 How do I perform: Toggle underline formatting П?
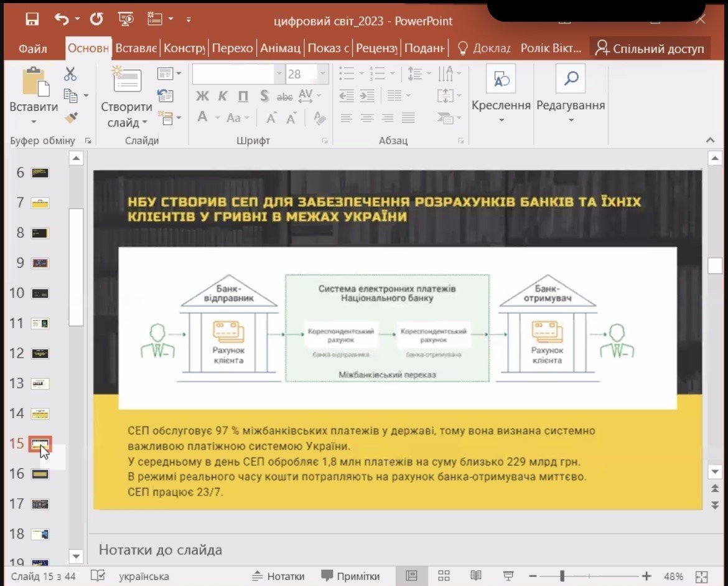click(243, 97)
